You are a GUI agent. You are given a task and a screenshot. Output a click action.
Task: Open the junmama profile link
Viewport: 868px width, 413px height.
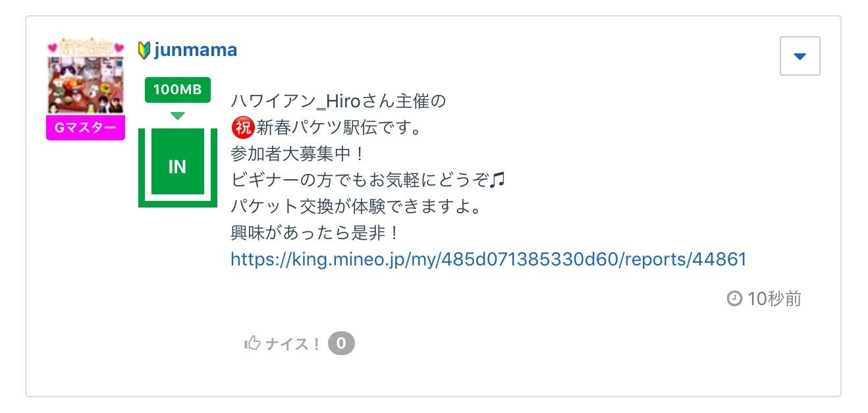point(195,50)
